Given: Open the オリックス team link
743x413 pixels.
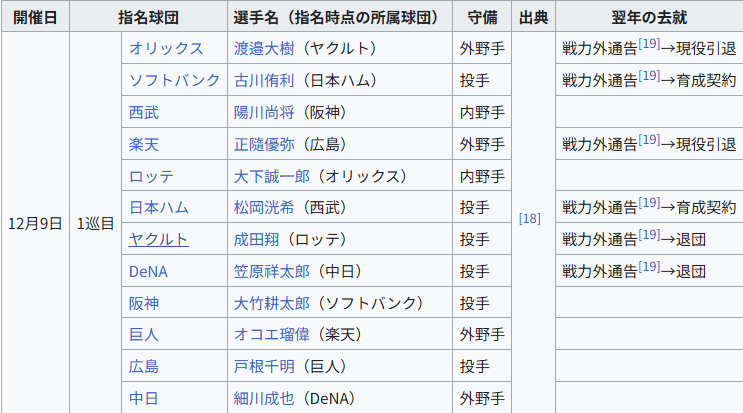Looking at the screenshot, I should [166, 48].
